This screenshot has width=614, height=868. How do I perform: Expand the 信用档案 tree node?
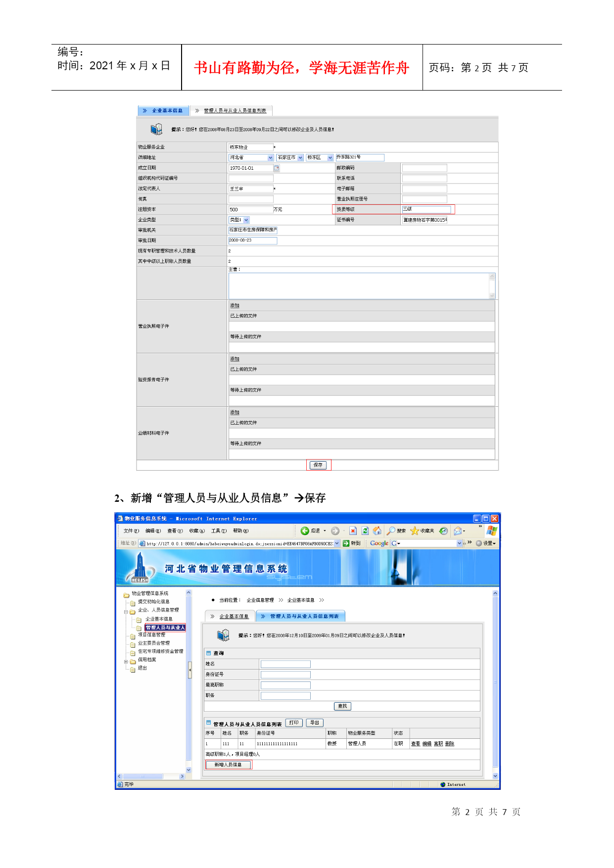[x=126, y=661]
